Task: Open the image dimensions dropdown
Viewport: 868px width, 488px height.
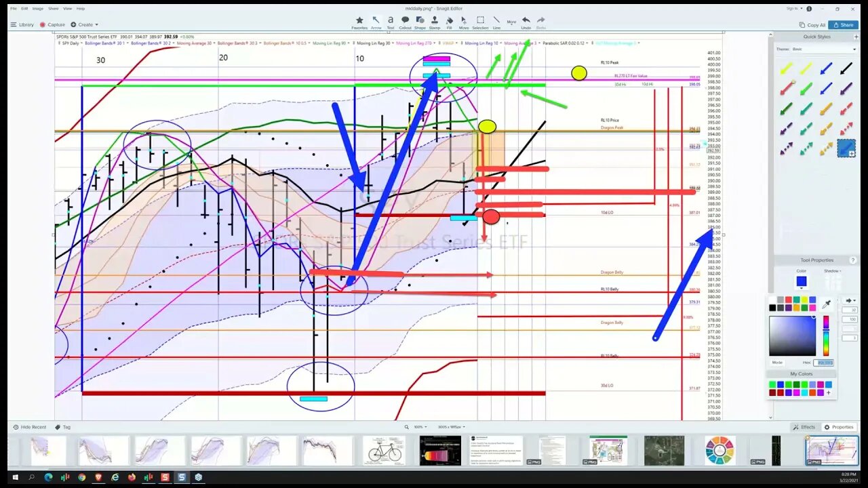Action: tap(450, 427)
